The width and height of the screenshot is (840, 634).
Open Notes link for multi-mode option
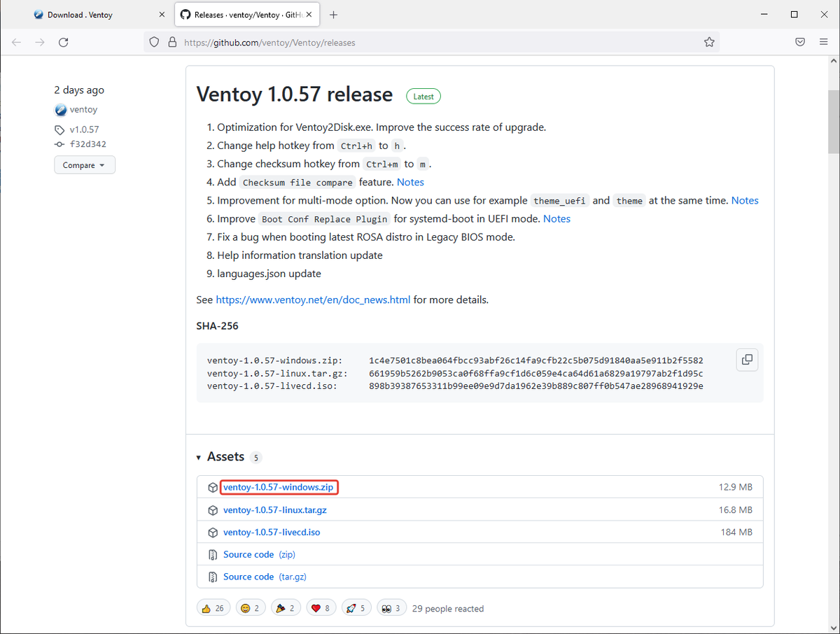pos(745,200)
